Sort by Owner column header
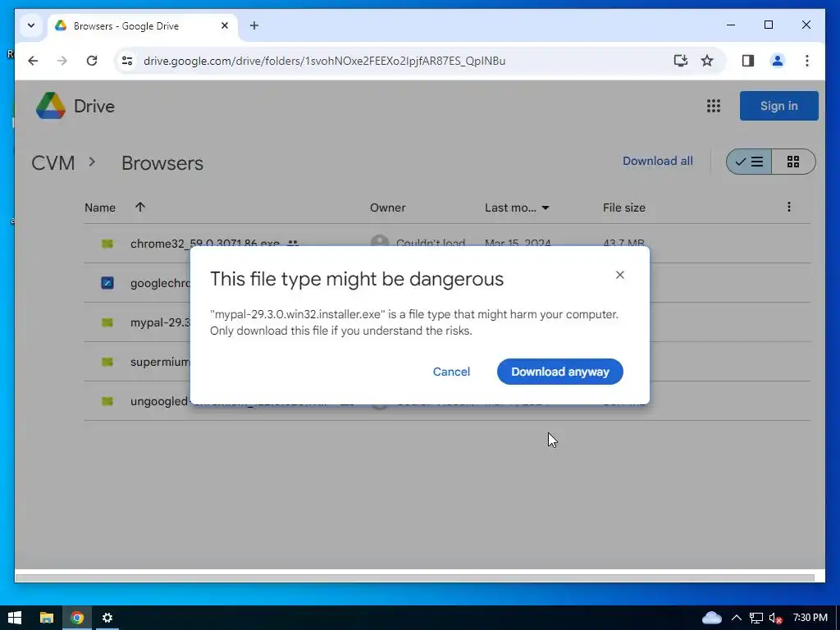 point(387,208)
